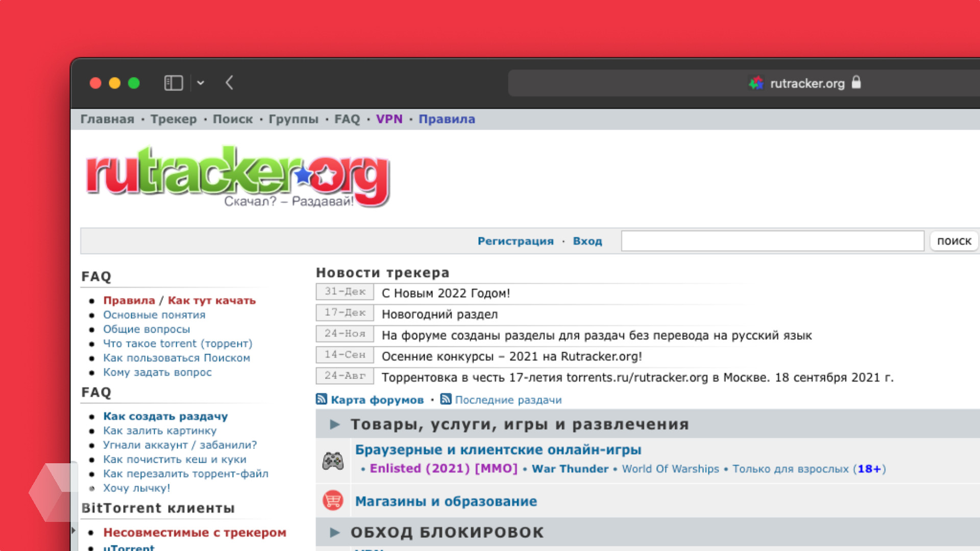Open the Общие вопросы link

click(146, 329)
